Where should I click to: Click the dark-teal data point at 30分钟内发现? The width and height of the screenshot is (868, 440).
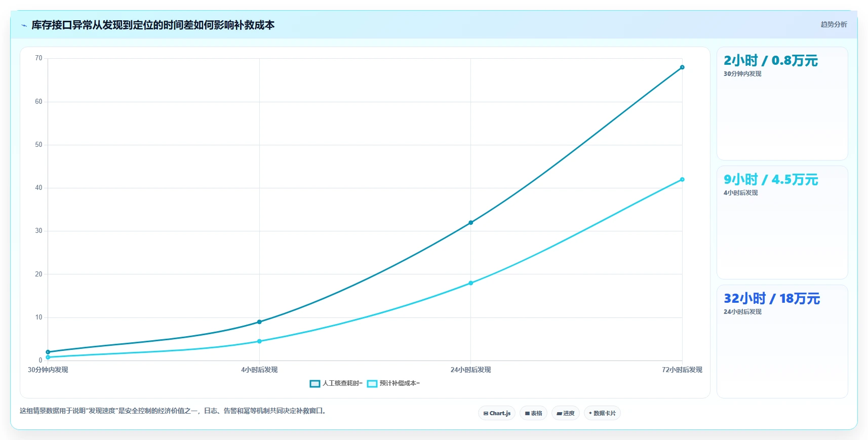(48, 352)
